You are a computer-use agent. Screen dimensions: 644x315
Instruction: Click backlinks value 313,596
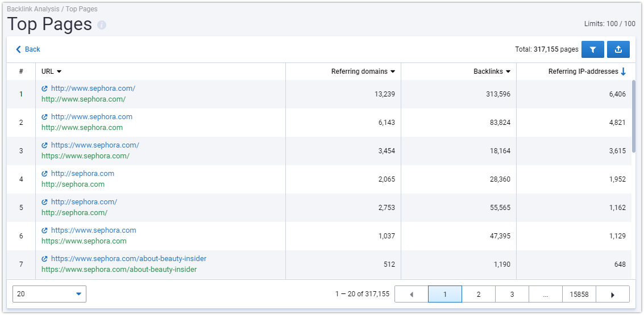[x=498, y=94]
